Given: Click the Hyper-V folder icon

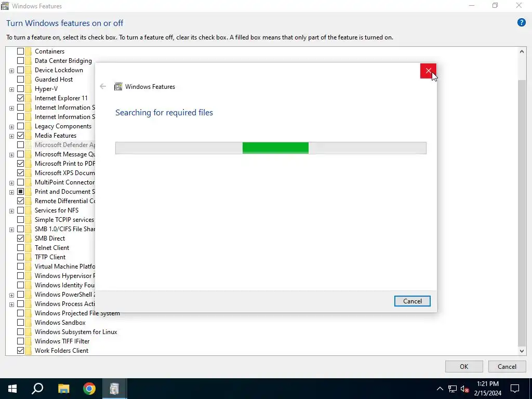Looking at the screenshot, I should click(x=28, y=89).
